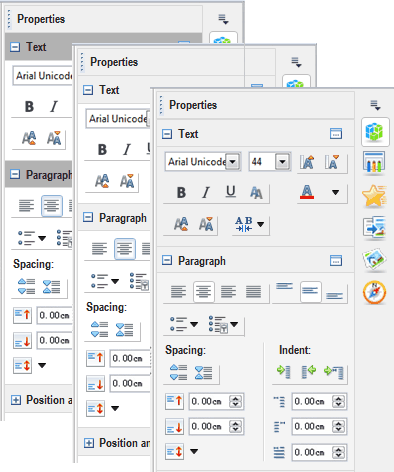
Task: Collapse Paragraph section in middle panel
Action: (x=88, y=218)
